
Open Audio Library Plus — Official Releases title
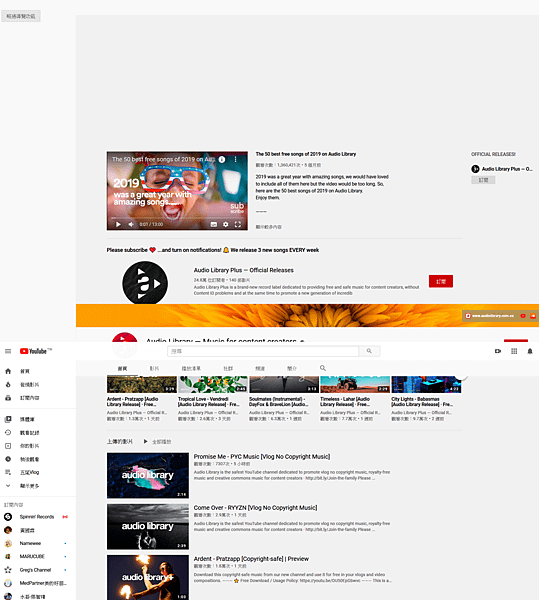click(x=243, y=270)
